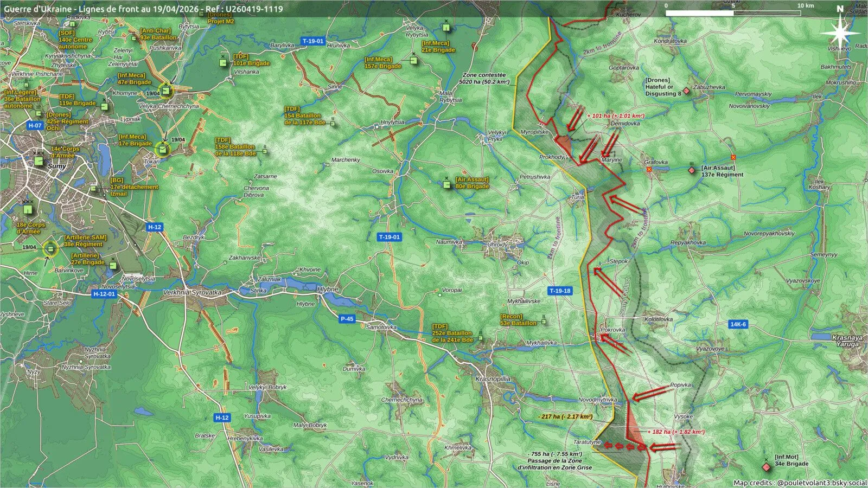Select the Popivka village label

click(x=680, y=384)
